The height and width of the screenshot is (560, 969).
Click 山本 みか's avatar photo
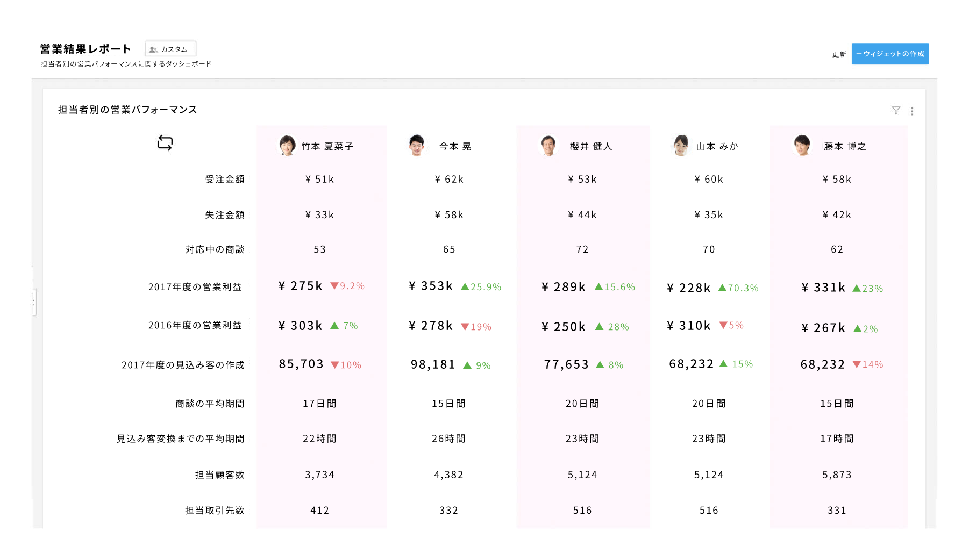pyautogui.click(x=681, y=145)
